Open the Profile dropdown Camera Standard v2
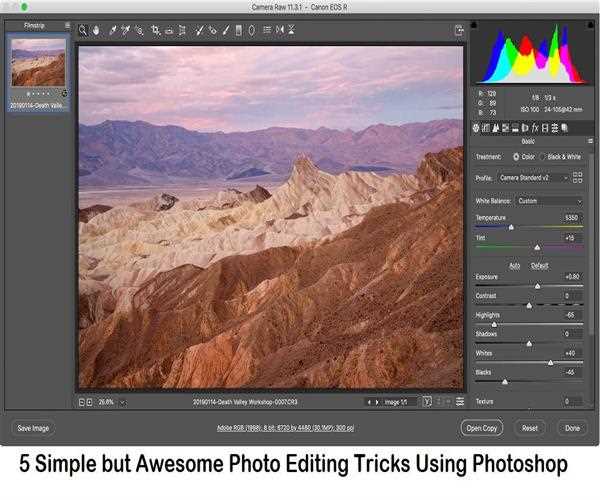The height and width of the screenshot is (500, 600). click(x=533, y=177)
